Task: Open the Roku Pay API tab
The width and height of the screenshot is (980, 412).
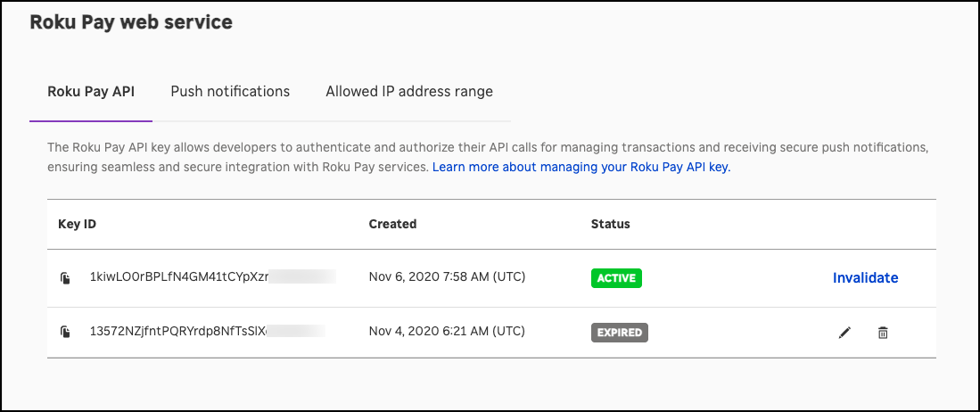Action: (91, 91)
